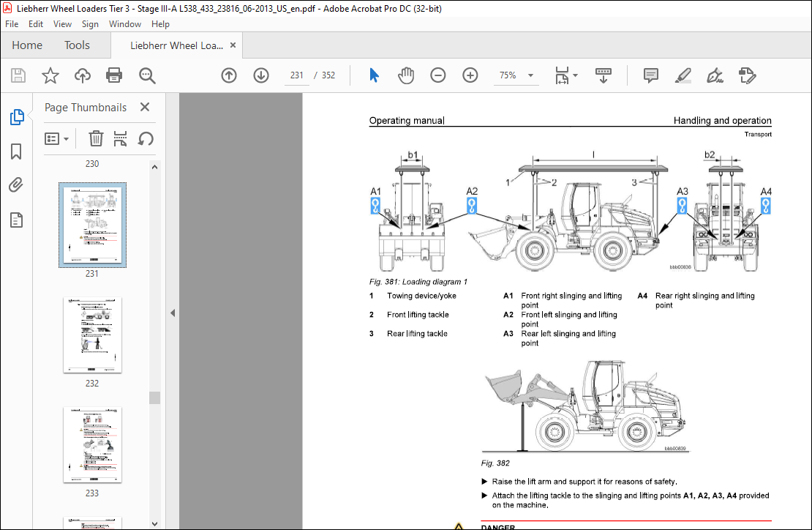This screenshot has width=812, height=530.
Task: Delete selected page with trash icon
Action: pos(96,139)
